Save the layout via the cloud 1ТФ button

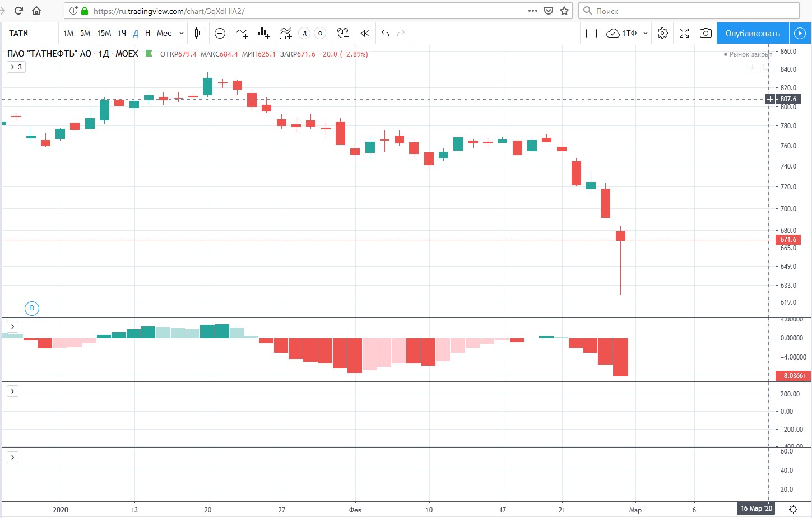pyautogui.click(x=621, y=33)
